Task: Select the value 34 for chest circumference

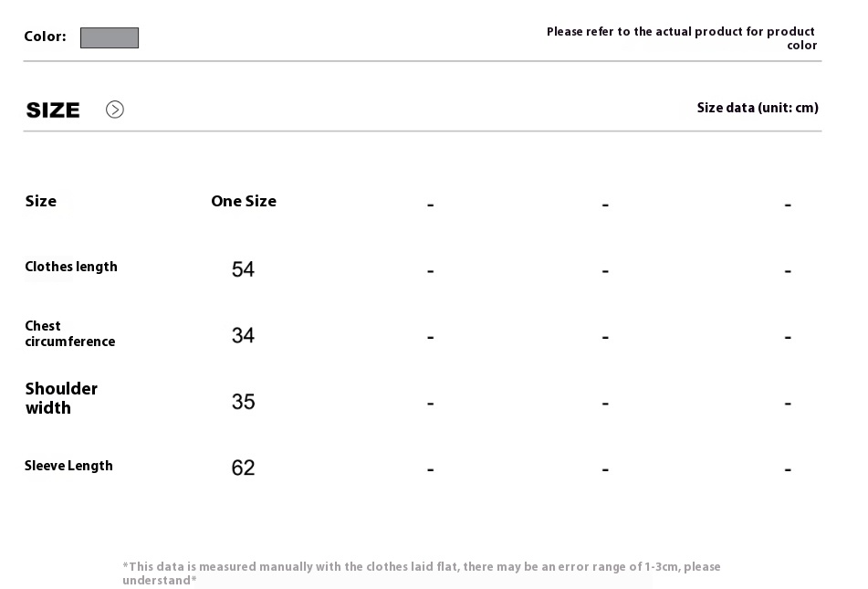Action: pyautogui.click(x=243, y=335)
